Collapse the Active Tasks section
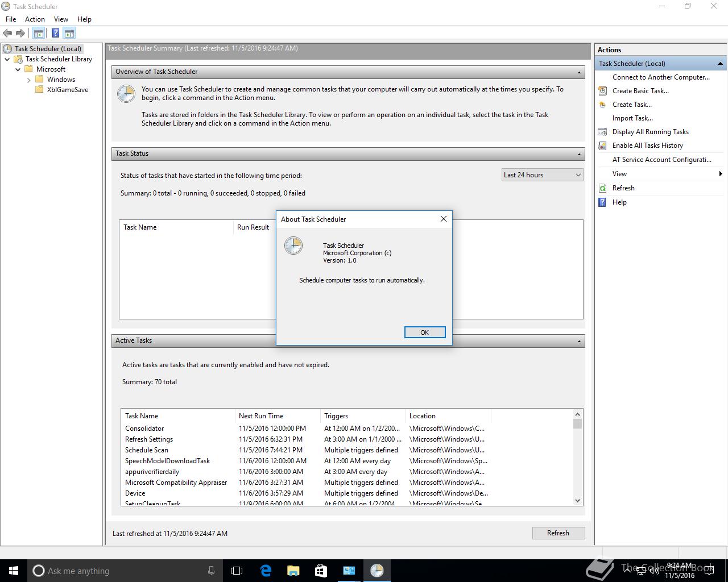Viewport: 728px width, 582px height. click(x=579, y=341)
